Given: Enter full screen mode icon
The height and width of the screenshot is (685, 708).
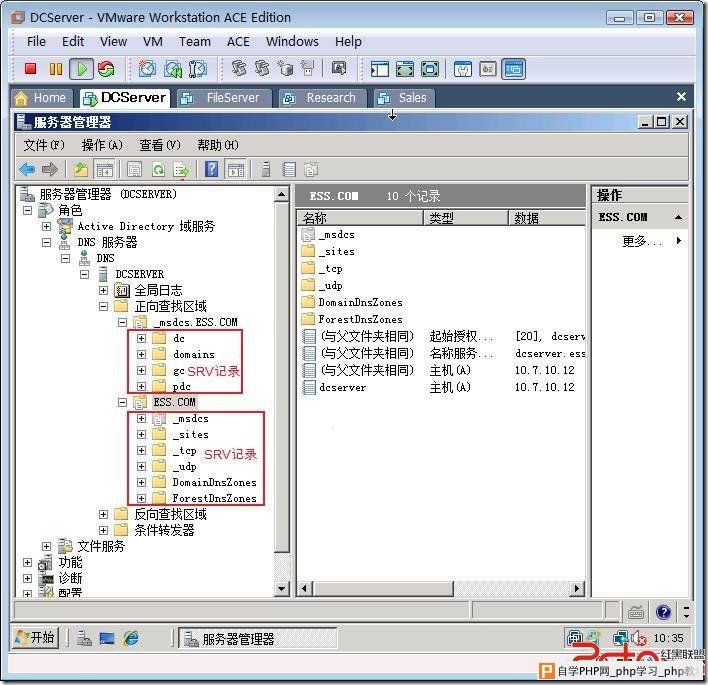Looking at the screenshot, I should 430,69.
